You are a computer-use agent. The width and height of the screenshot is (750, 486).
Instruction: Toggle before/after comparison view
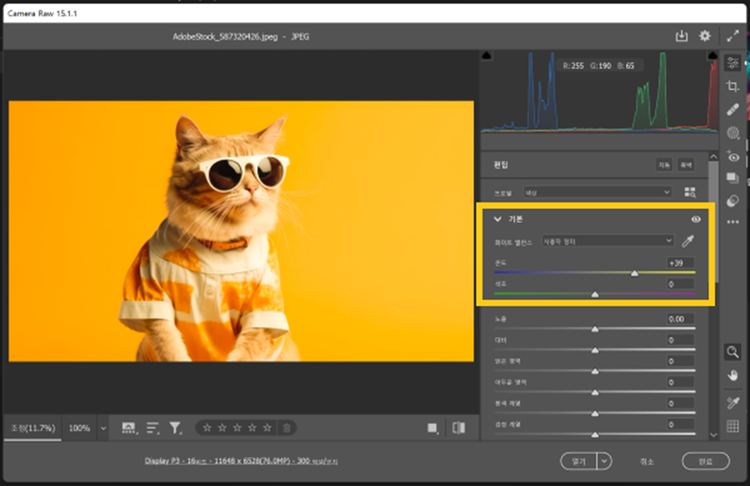pos(458,428)
